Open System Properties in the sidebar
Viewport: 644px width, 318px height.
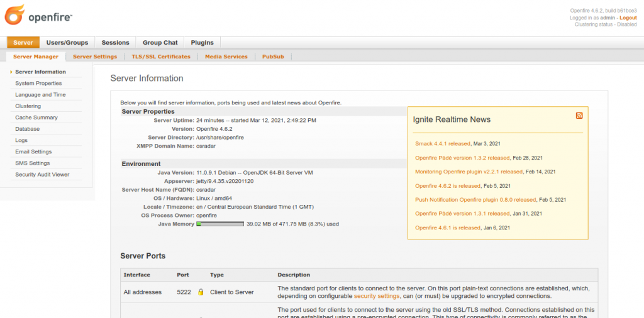38,84
